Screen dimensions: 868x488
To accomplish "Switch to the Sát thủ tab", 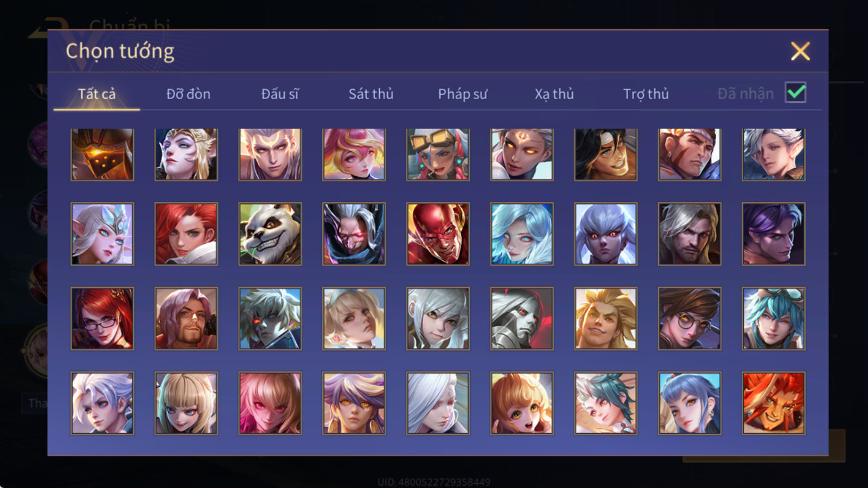I will [371, 94].
